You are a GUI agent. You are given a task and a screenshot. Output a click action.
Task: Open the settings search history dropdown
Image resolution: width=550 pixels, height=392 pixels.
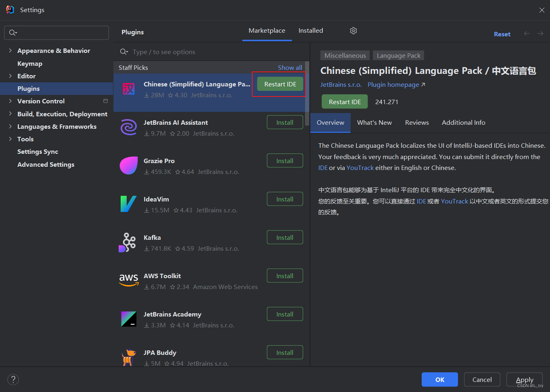click(x=13, y=33)
